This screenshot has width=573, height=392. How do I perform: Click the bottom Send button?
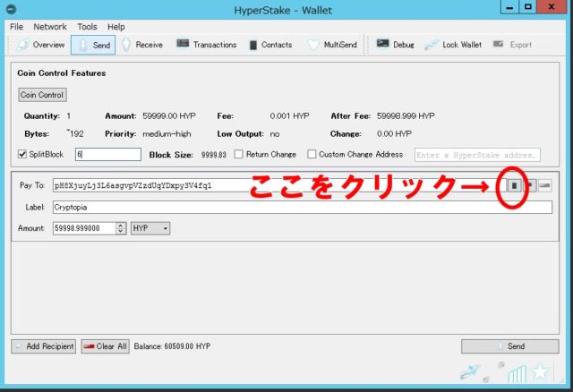pyautogui.click(x=510, y=346)
